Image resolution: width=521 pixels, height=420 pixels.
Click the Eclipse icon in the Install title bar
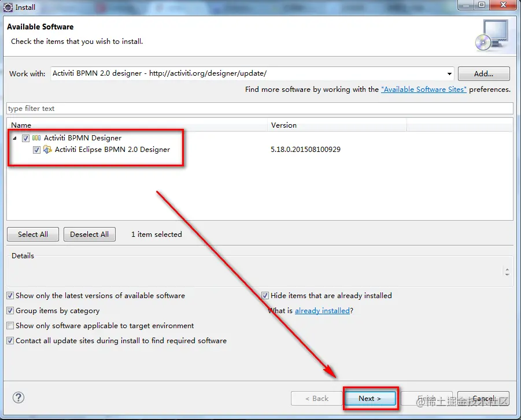click(x=8, y=7)
